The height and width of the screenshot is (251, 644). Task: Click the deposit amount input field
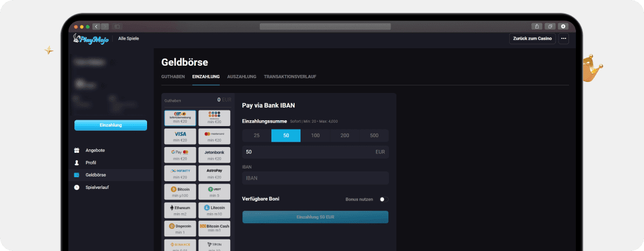(315, 152)
